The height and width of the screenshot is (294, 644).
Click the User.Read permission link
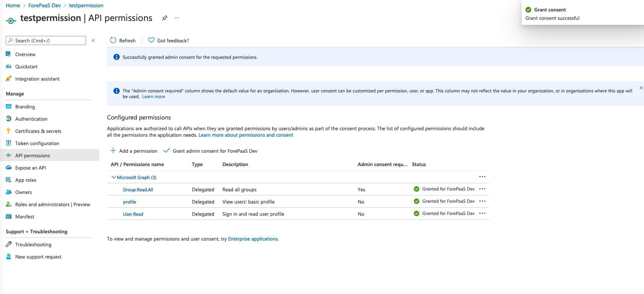point(133,214)
